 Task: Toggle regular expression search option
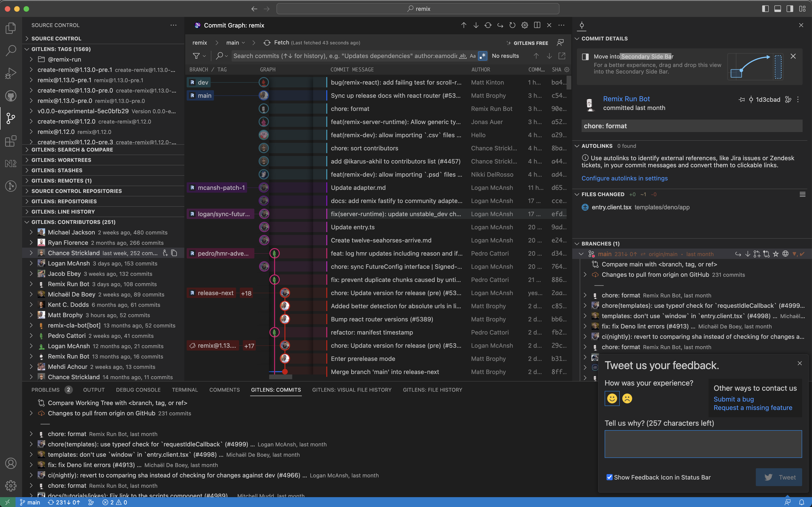tap(482, 56)
